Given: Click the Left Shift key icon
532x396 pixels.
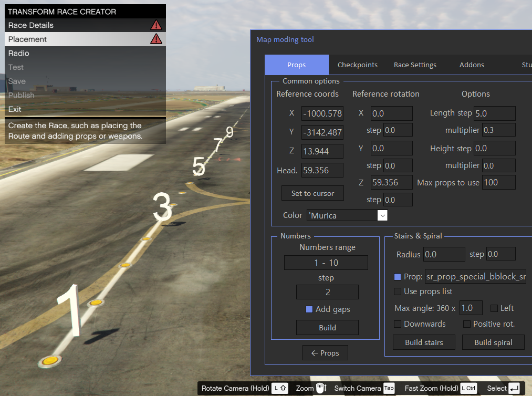Looking at the screenshot, I should [x=280, y=388].
